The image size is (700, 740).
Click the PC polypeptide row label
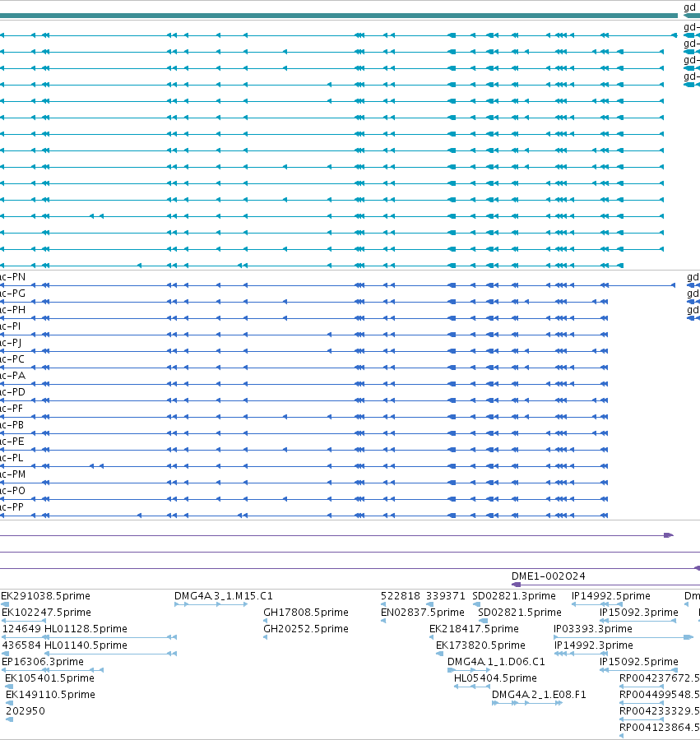[x=12, y=360]
